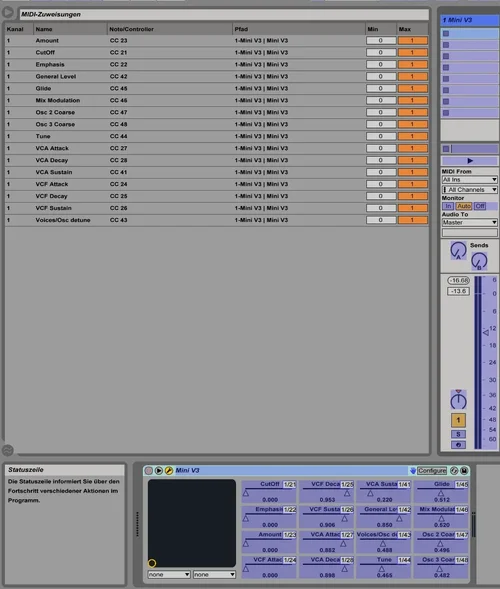Open the right XY pad 'none' dropdown

point(214,574)
